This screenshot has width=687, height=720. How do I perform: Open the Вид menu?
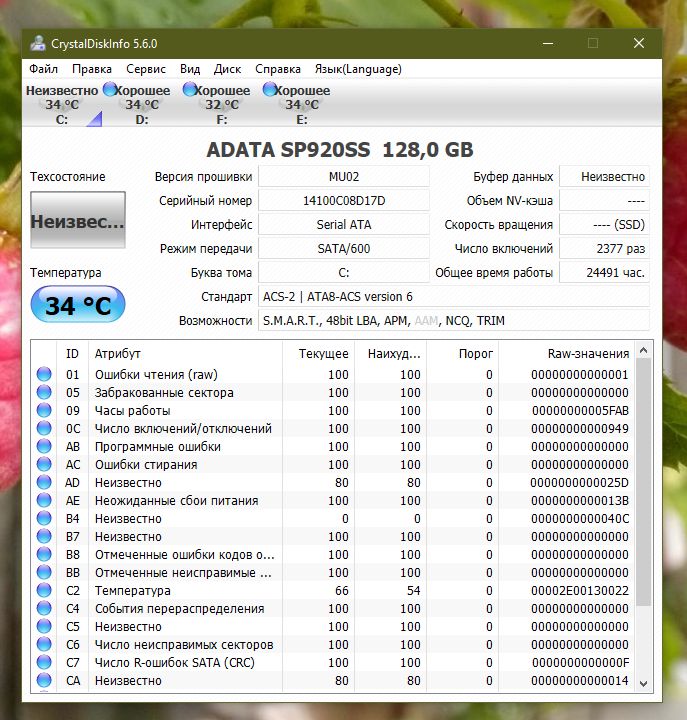pyautogui.click(x=190, y=69)
